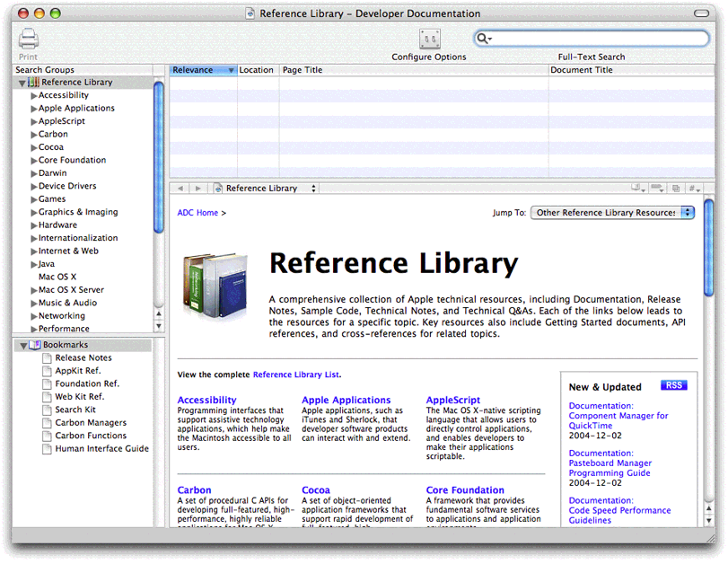Image resolution: width=728 pixels, height=564 pixels.
Task: Open the Reference Library List link
Action: pyautogui.click(x=295, y=375)
